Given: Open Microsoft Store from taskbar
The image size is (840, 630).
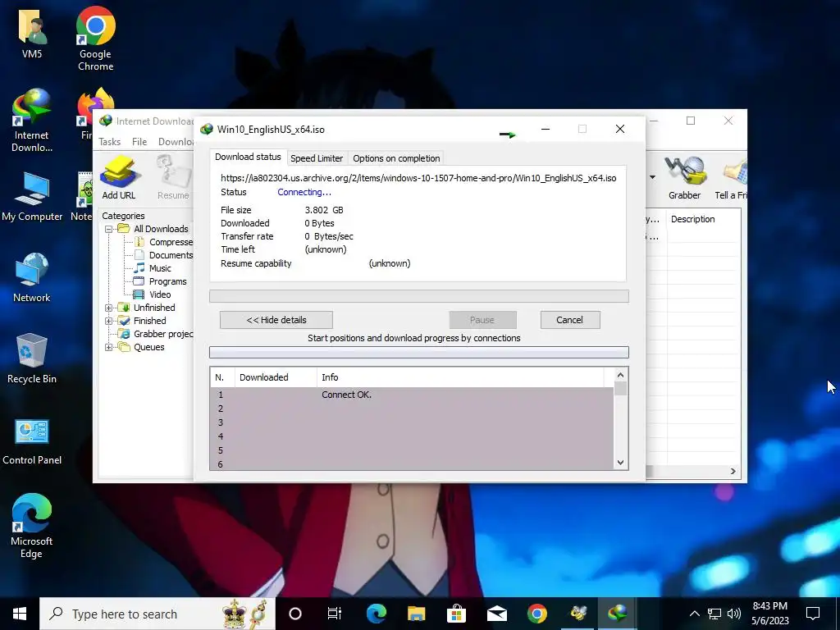Looking at the screenshot, I should tap(456, 614).
